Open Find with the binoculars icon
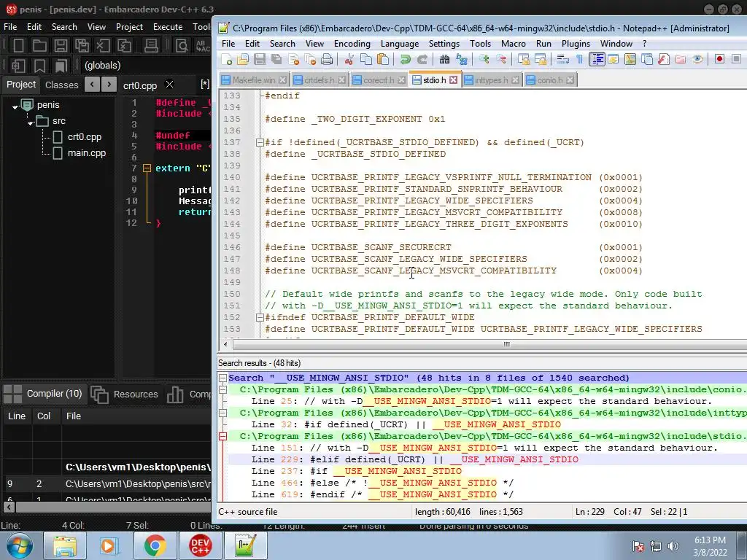 coord(444,60)
